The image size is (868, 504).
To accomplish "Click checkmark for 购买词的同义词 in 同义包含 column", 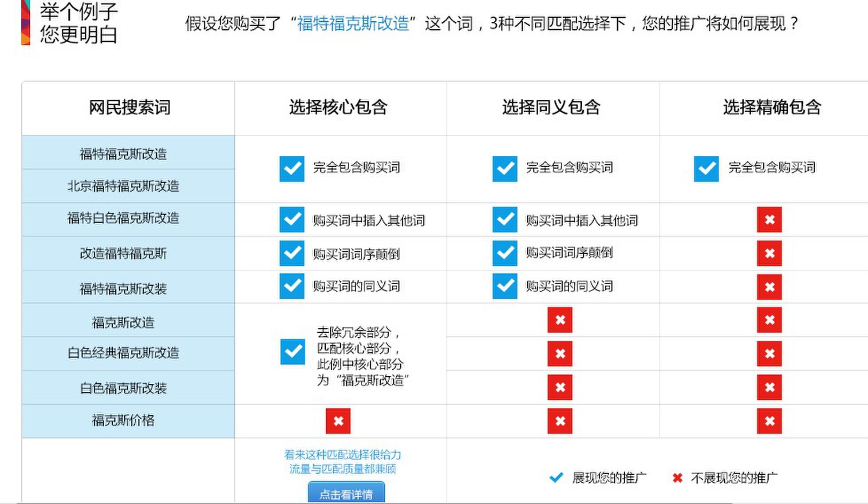I will [x=505, y=286].
